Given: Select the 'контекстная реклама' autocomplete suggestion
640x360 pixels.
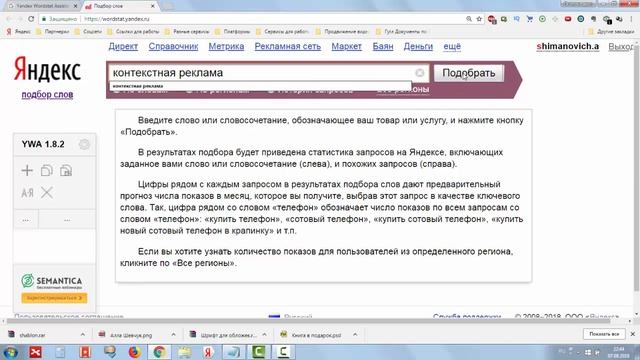Looking at the screenshot, I should 260,86.
